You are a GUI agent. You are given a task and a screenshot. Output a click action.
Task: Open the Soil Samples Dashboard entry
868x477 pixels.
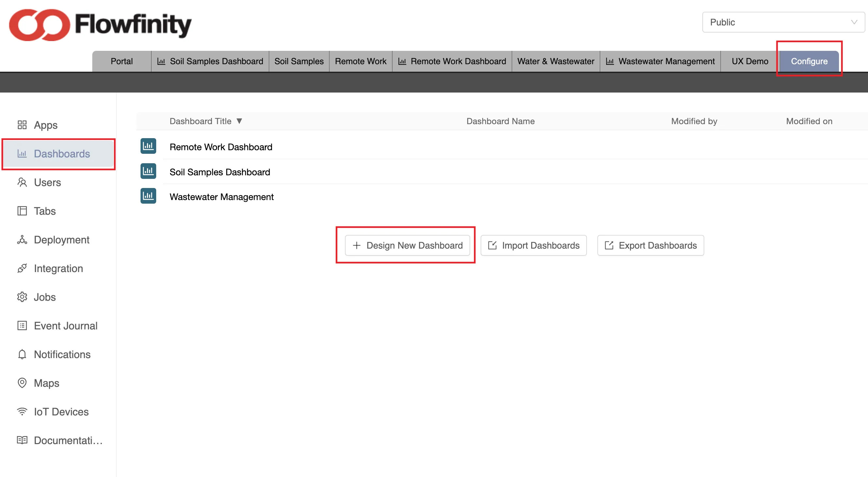pos(220,172)
